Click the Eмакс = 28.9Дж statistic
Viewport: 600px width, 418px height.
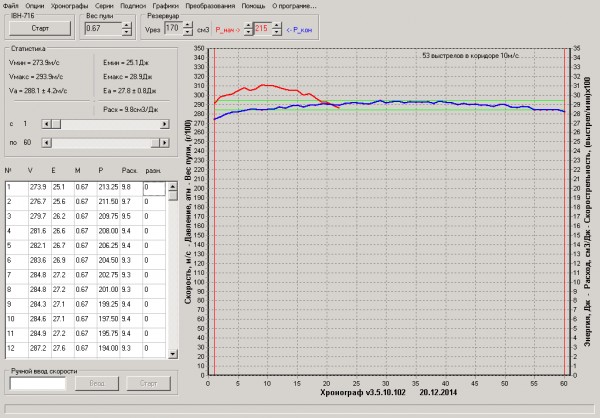click(127, 77)
